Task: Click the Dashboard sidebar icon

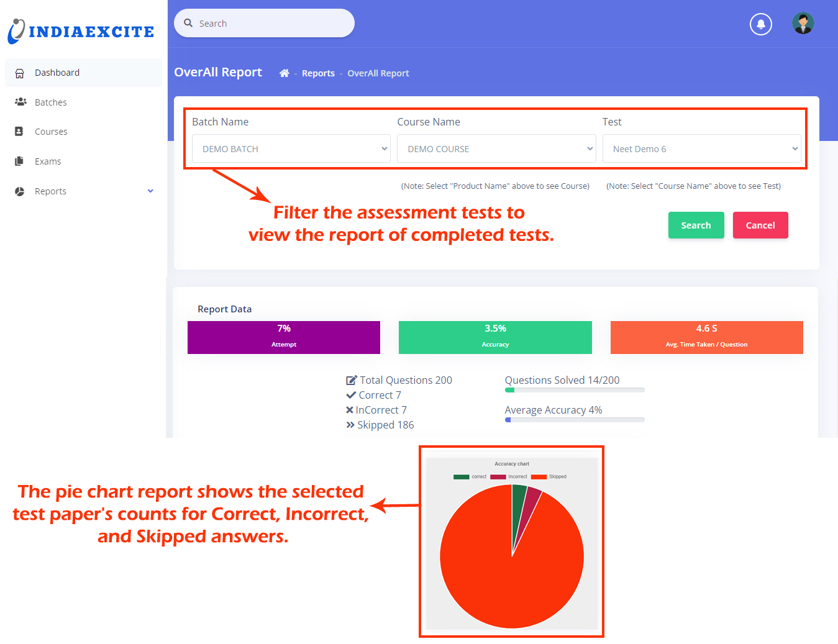Action: coord(20,73)
